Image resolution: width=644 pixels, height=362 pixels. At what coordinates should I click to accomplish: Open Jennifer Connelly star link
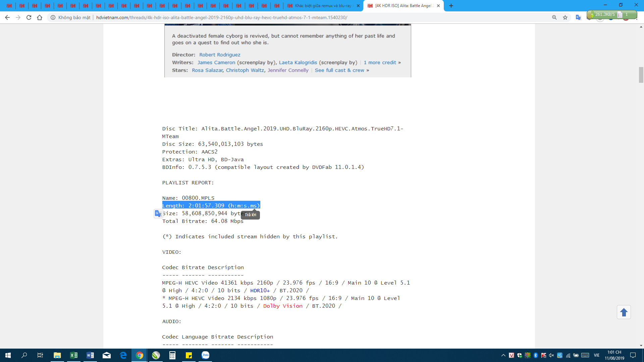288,70
